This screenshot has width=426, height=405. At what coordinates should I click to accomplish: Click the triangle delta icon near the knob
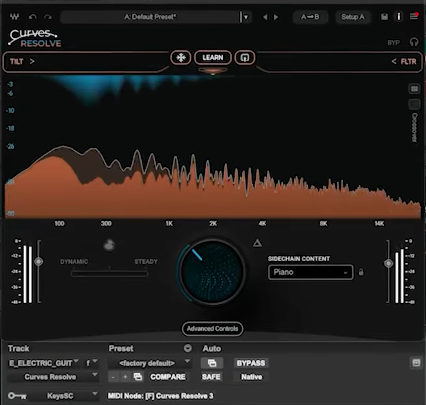coord(257,243)
